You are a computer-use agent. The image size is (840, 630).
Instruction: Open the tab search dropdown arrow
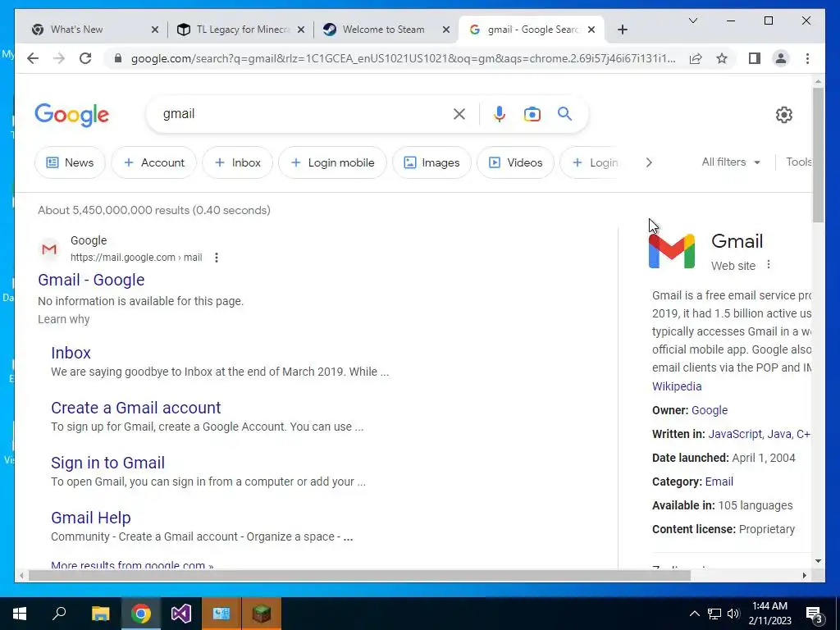[x=692, y=21]
